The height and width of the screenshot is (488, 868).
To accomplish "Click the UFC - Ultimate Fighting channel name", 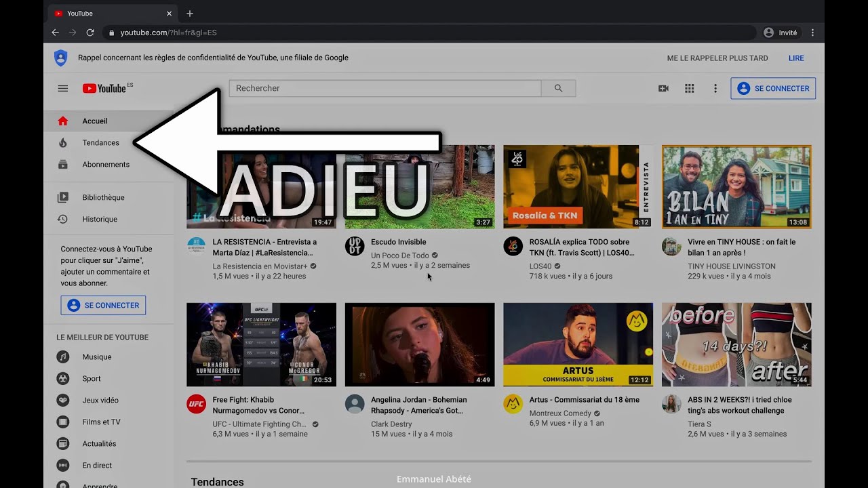I will click(x=260, y=424).
